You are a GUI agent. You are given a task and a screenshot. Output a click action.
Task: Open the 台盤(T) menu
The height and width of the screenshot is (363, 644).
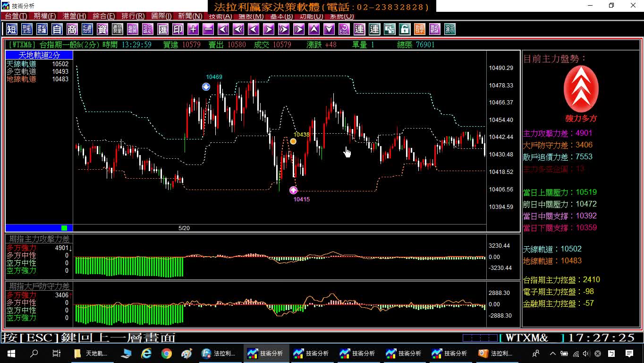[x=16, y=16]
